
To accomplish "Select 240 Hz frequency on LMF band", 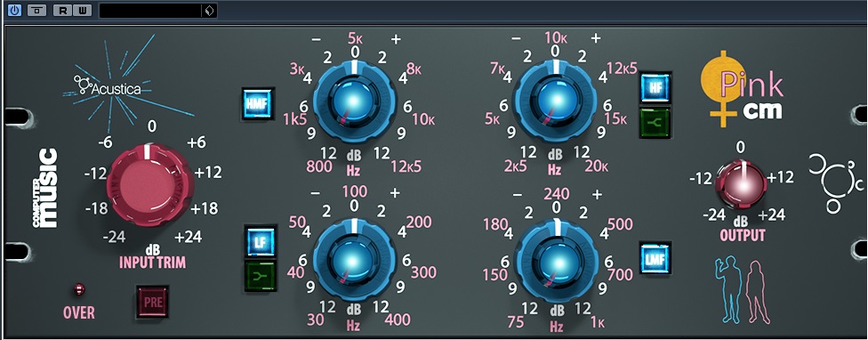I will coord(556,194).
